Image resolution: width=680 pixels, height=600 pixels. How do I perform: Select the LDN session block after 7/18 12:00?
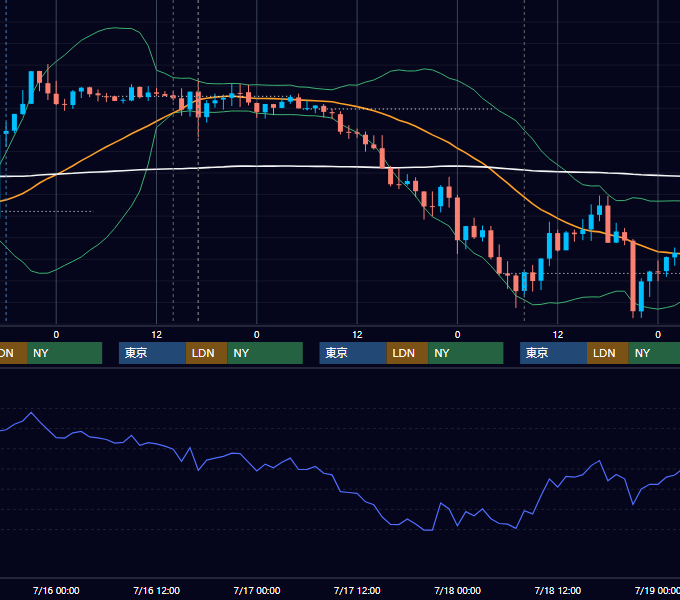click(608, 353)
